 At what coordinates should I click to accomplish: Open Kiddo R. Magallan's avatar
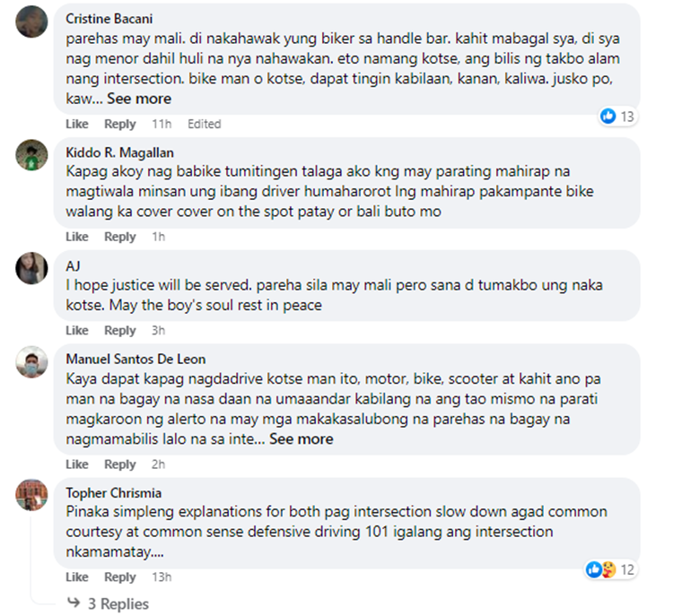31,155
